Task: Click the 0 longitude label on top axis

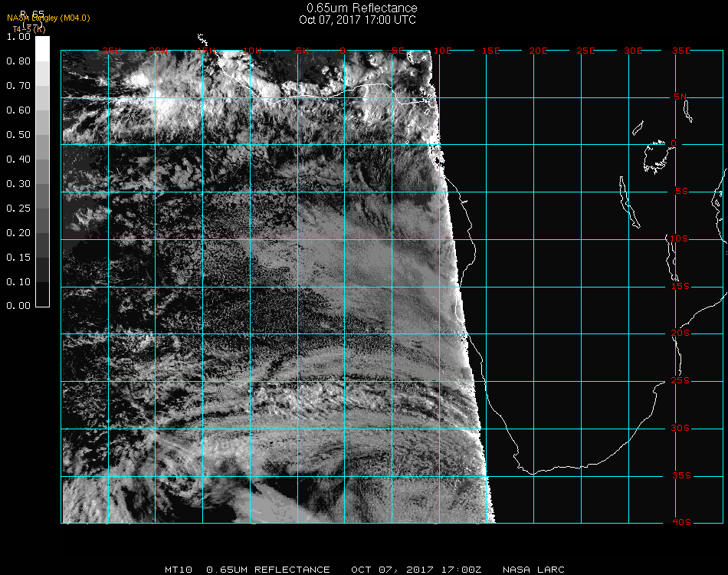Action: [343, 51]
